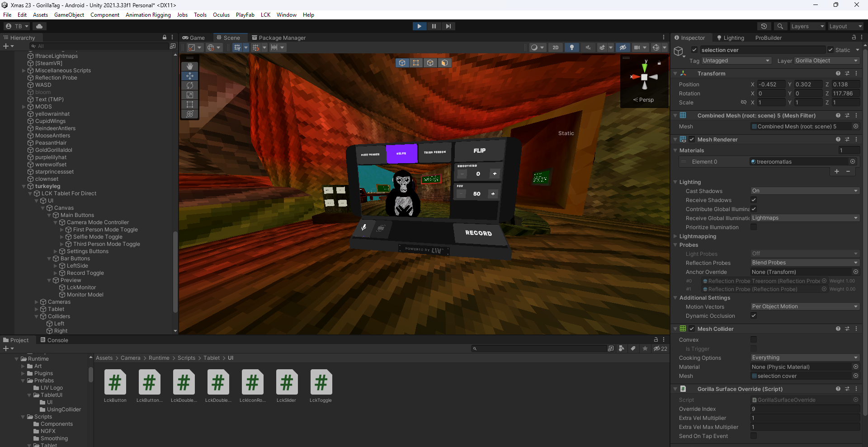The image size is (868, 447).
Task: Click the favorites star in Project panel
Action: tap(645, 348)
